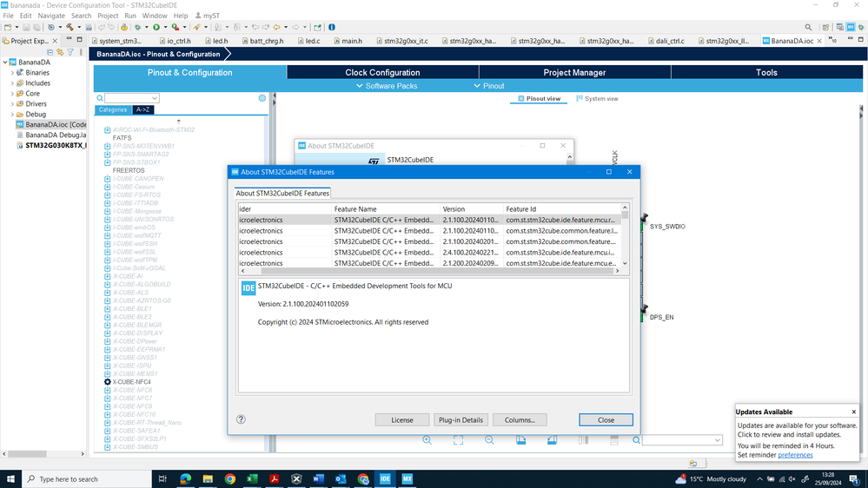Start debugging with the green bug icon
The image size is (868, 488).
tap(138, 27)
